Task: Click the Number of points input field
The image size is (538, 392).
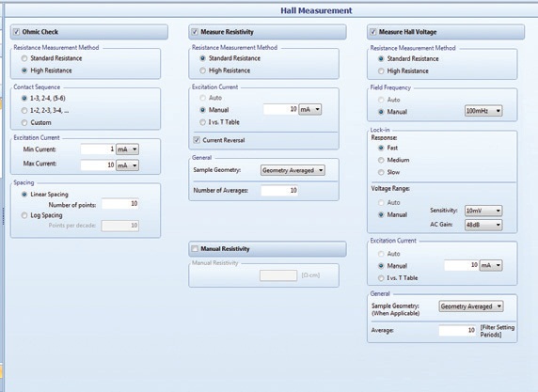Action: click(120, 204)
